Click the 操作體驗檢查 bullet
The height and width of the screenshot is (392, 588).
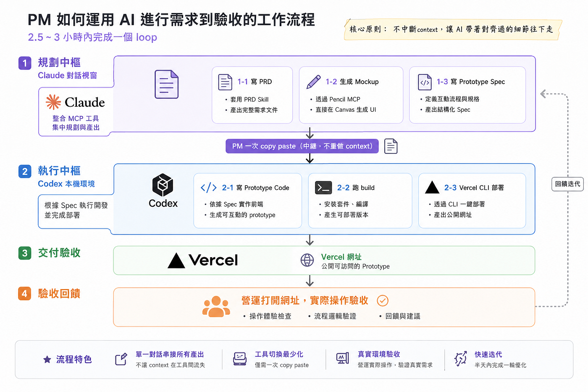270,316
